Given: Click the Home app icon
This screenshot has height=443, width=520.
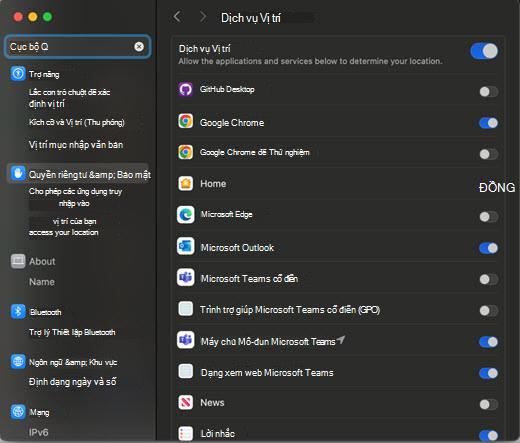Looking at the screenshot, I should [x=186, y=183].
